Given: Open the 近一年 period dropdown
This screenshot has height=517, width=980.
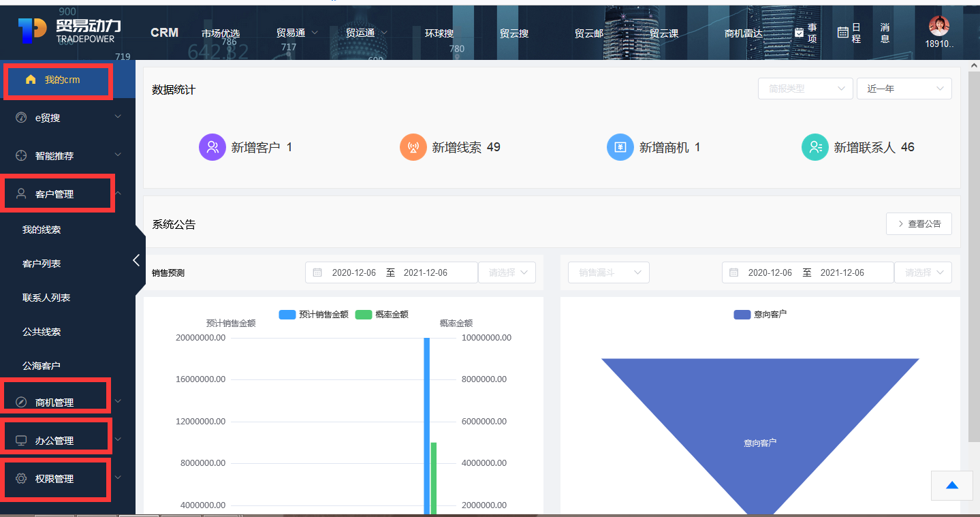Looking at the screenshot, I should [x=904, y=89].
